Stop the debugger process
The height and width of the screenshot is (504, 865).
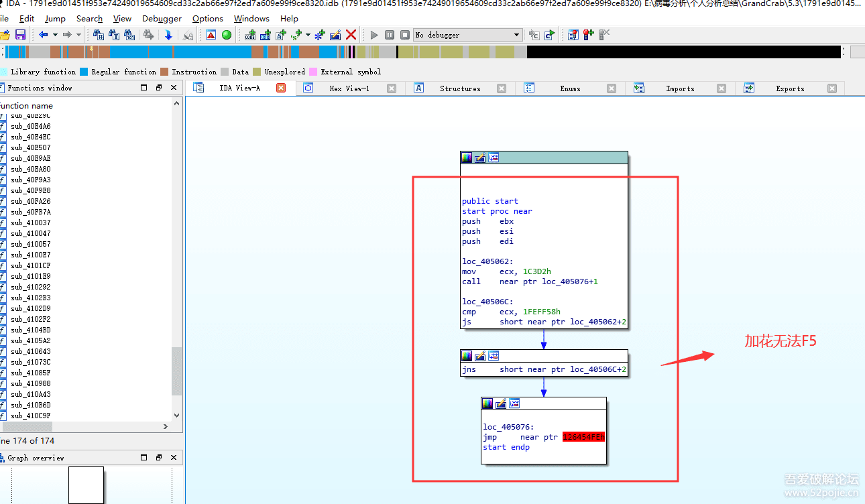(405, 34)
